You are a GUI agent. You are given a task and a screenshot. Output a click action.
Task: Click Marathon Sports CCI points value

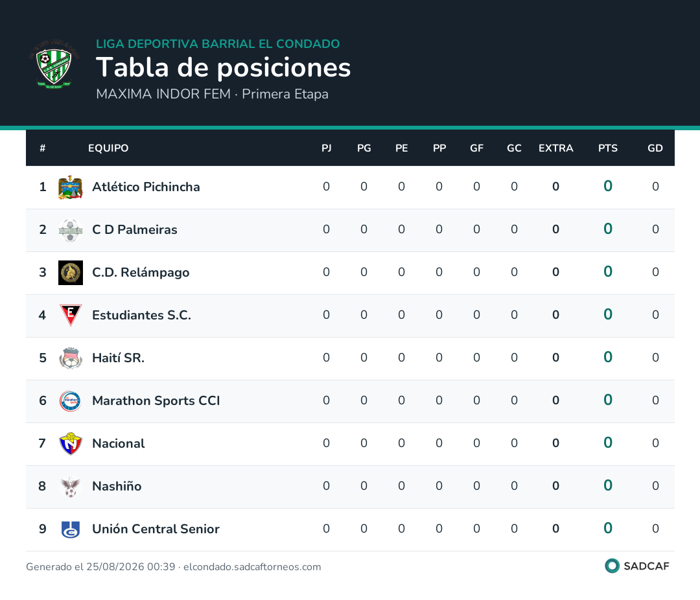coord(607,400)
